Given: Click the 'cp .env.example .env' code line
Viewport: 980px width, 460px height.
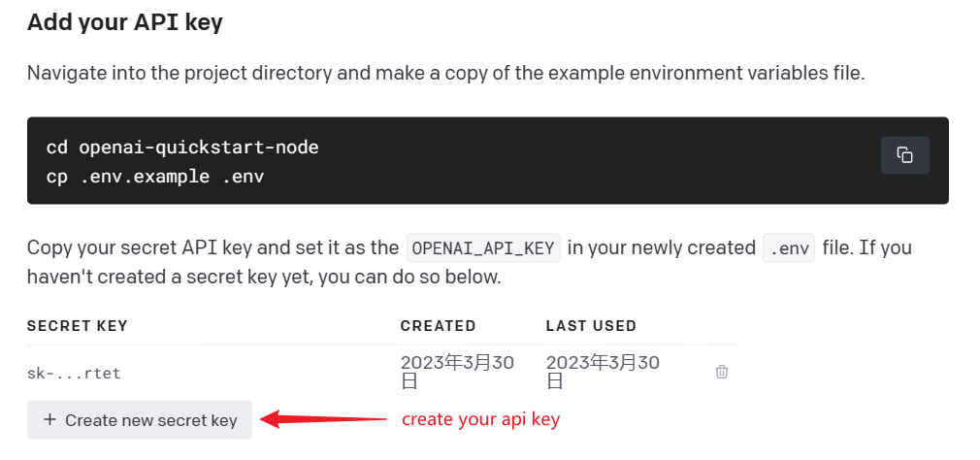Looking at the screenshot, I should pyautogui.click(x=155, y=177).
